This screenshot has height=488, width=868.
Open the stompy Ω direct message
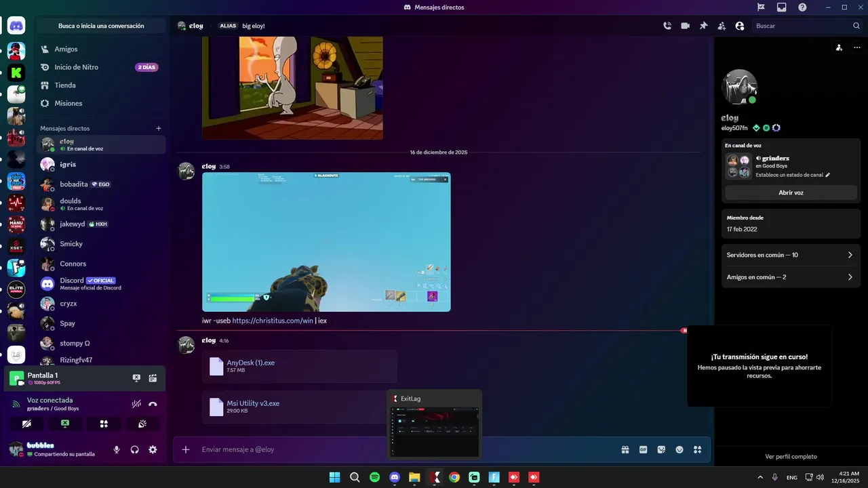[100, 343]
